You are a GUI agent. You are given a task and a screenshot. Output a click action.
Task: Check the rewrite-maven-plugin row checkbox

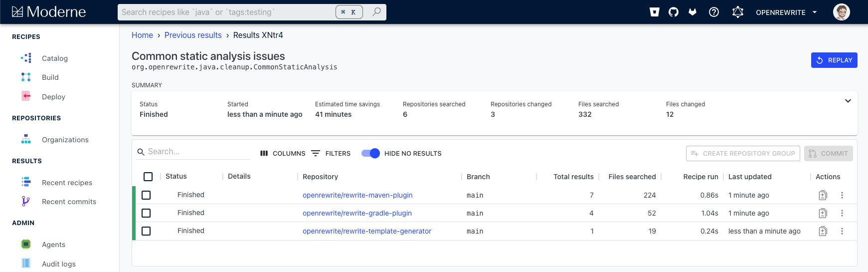pos(146,195)
